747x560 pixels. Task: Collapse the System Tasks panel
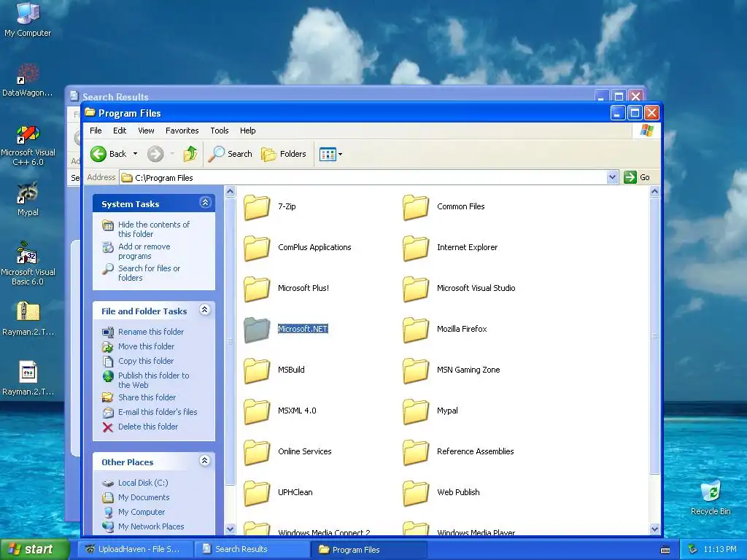(x=205, y=203)
